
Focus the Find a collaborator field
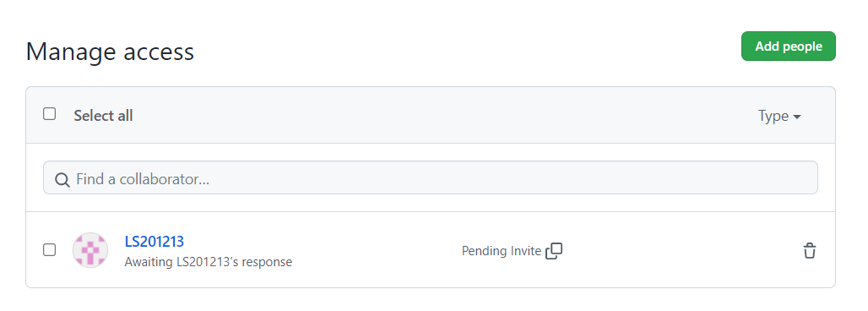(430, 177)
